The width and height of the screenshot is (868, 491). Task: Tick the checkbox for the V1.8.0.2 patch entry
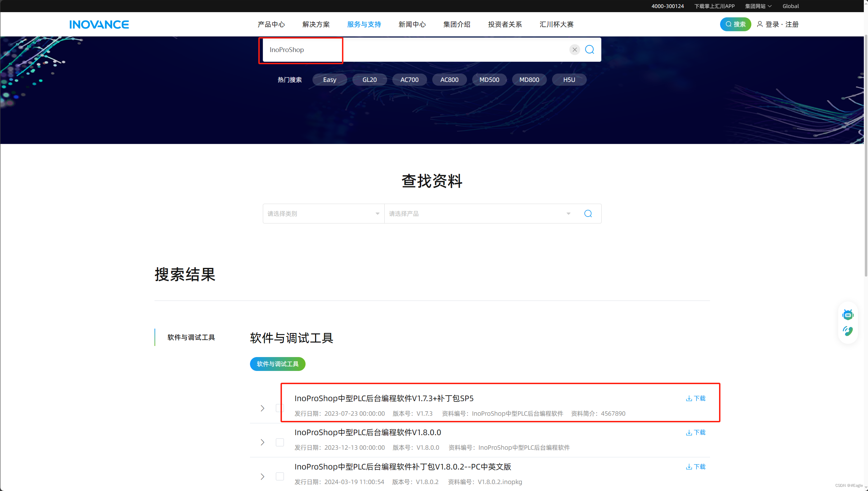tap(279, 476)
